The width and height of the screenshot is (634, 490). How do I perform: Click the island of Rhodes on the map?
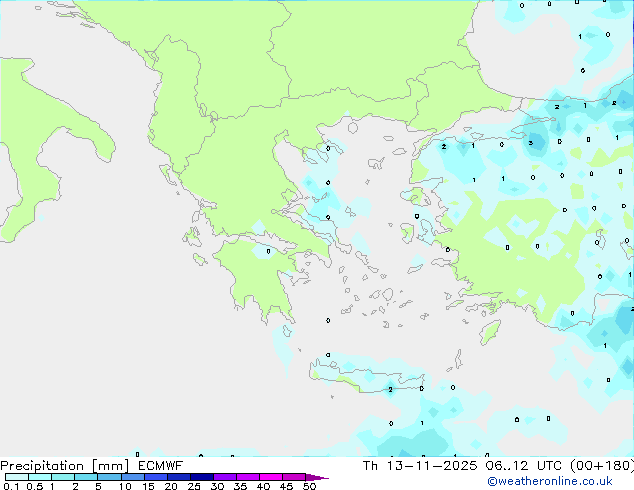coord(490,332)
